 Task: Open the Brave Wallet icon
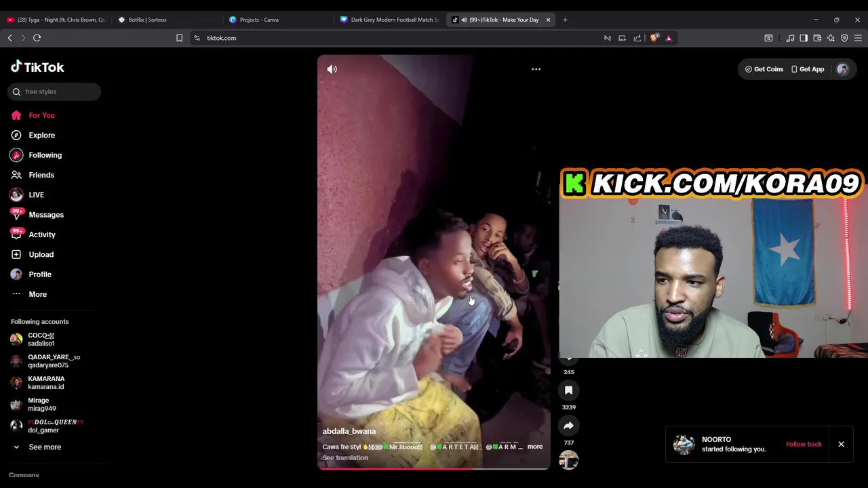pos(817,38)
